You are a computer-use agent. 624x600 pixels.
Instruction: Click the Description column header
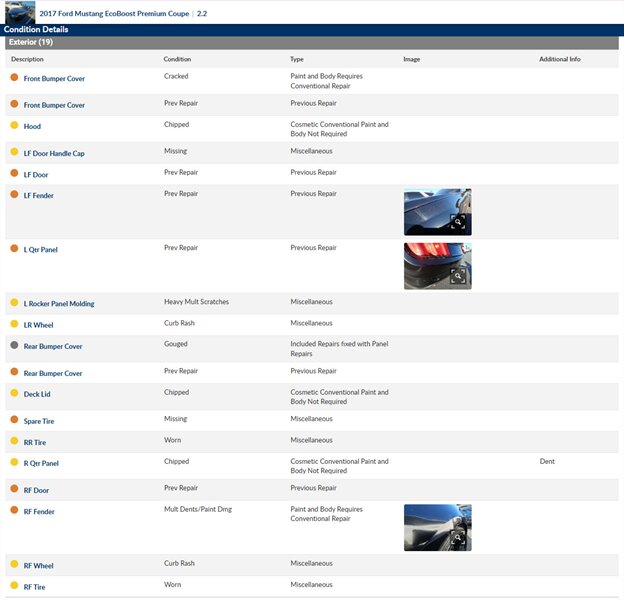pos(28,60)
